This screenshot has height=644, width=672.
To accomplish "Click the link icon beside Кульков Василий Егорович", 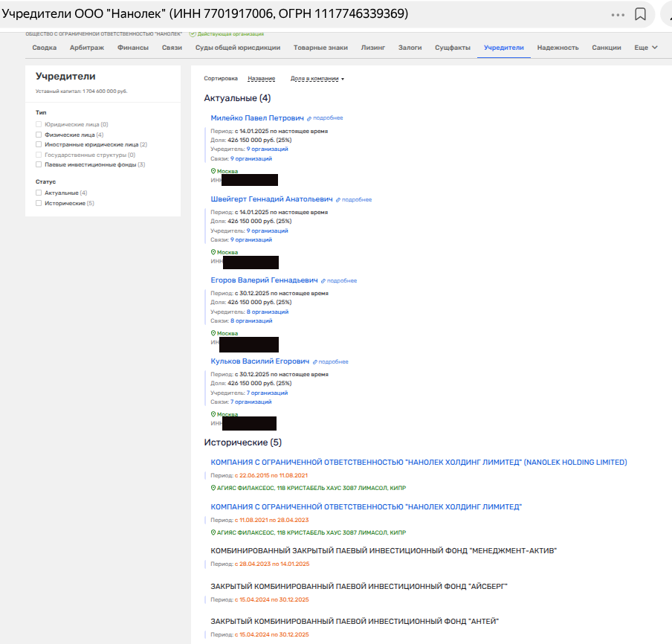I will (x=314, y=362).
